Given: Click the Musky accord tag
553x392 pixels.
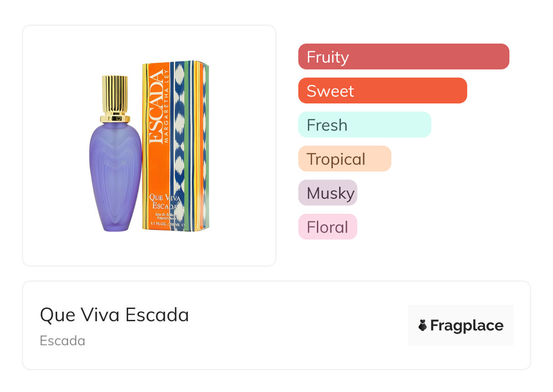Looking at the screenshot, I should click(328, 193).
